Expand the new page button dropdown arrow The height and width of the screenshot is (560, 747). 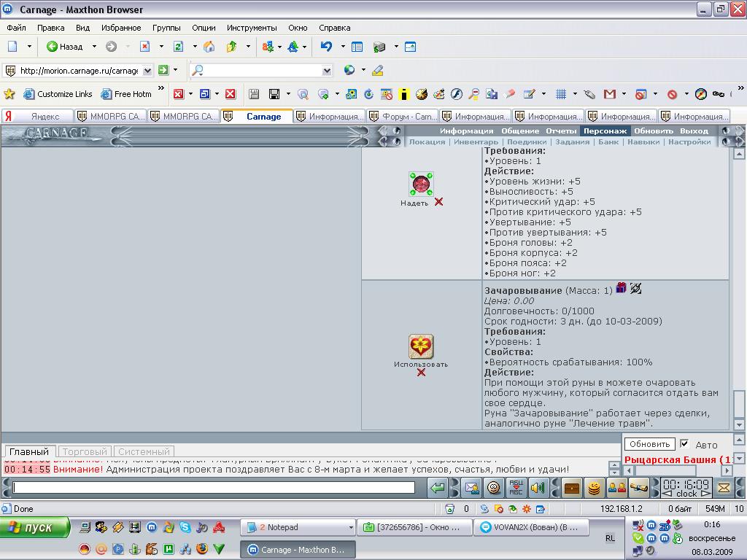29,47
